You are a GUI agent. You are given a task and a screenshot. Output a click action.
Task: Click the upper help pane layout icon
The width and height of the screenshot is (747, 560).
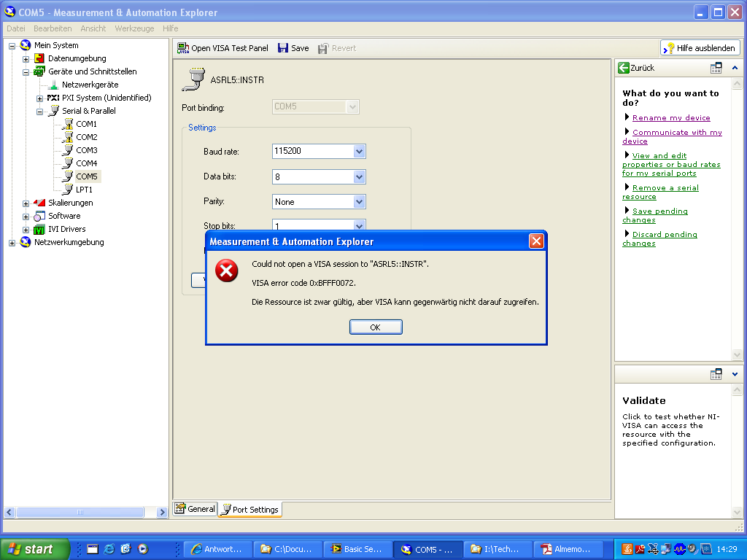tap(716, 68)
